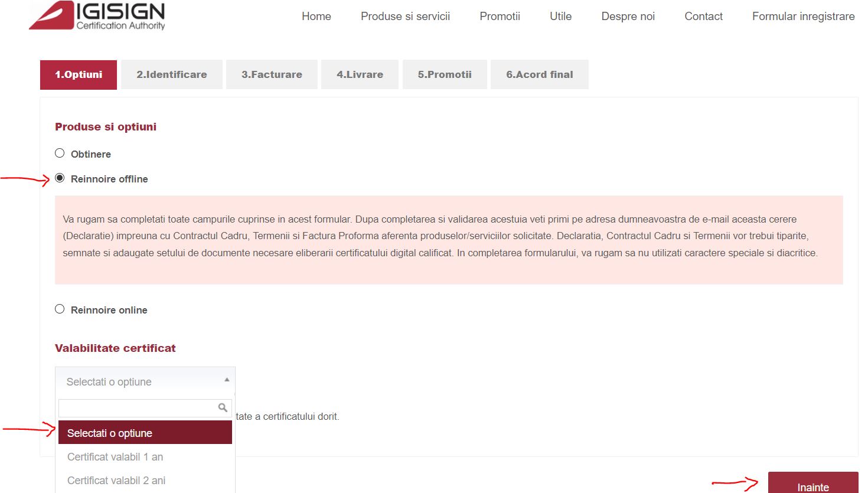Viewport: 868px width, 493px height.
Task: Switch to the 2.Identificare step tab
Action: [x=172, y=74]
